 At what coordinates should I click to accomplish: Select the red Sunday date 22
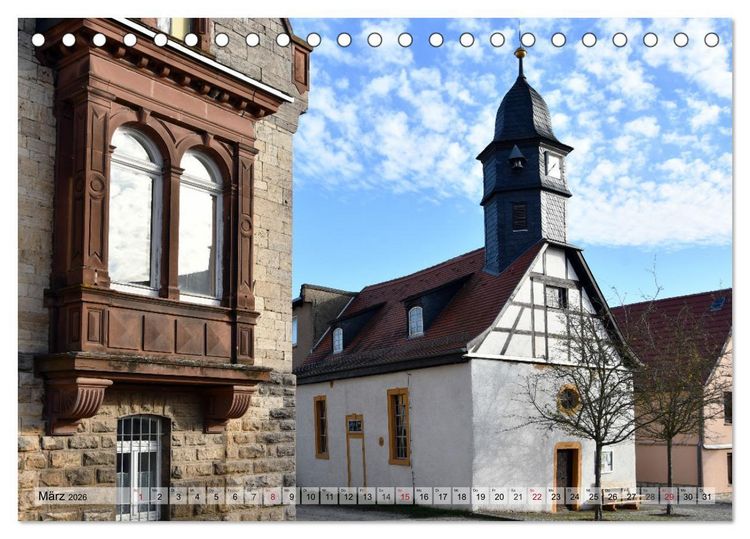pyautogui.click(x=537, y=496)
